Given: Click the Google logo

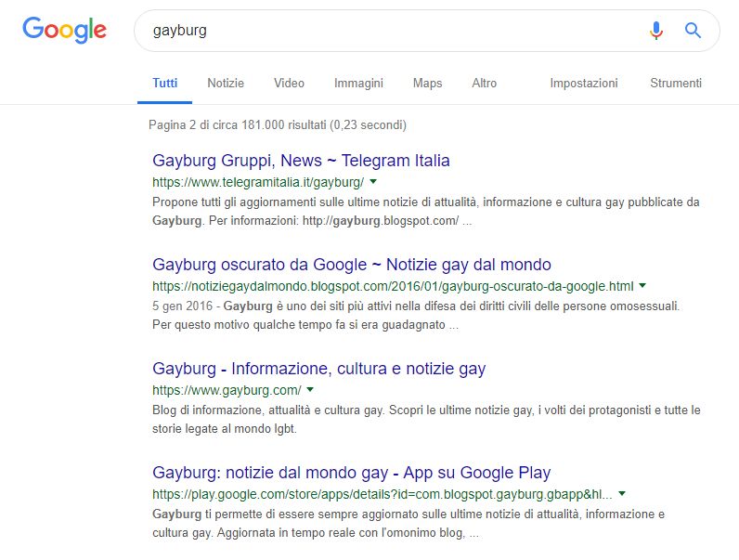Looking at the screenshot, I should click(x=65, y=30).
